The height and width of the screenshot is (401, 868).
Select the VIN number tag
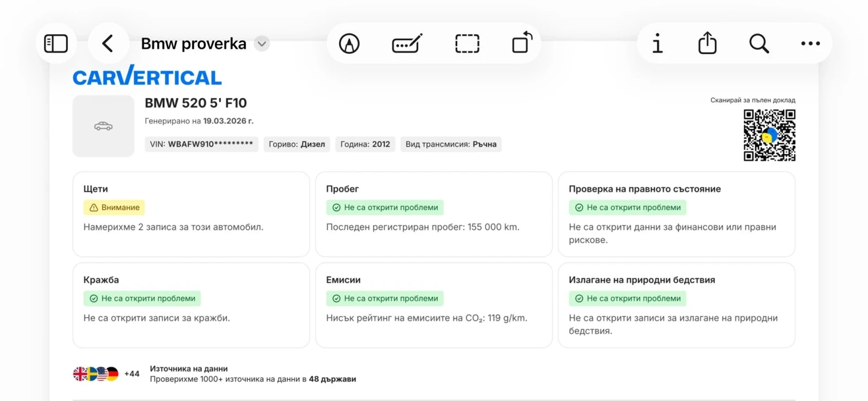201,144
